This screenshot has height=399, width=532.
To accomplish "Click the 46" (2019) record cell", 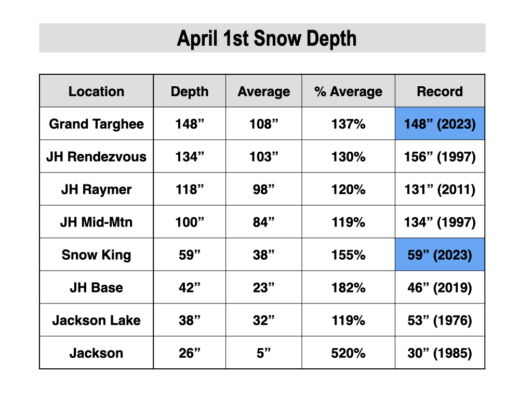I will click(x=440, y=287).
